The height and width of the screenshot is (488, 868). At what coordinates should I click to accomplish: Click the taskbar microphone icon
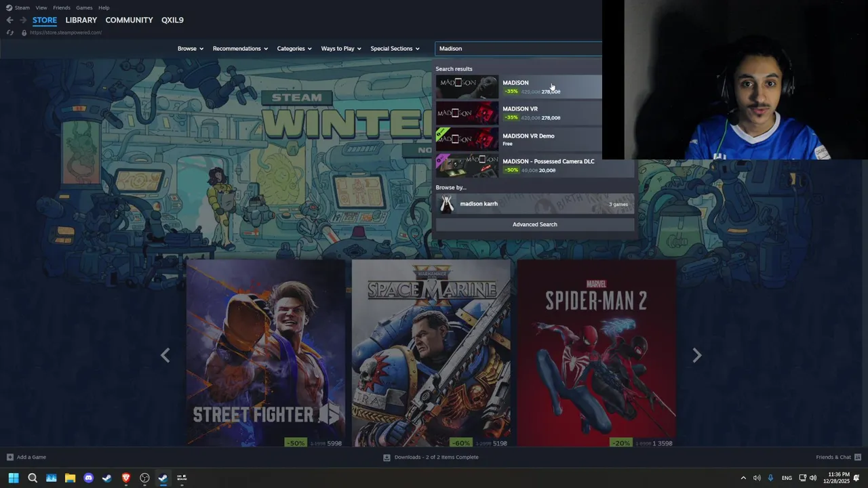770,478
